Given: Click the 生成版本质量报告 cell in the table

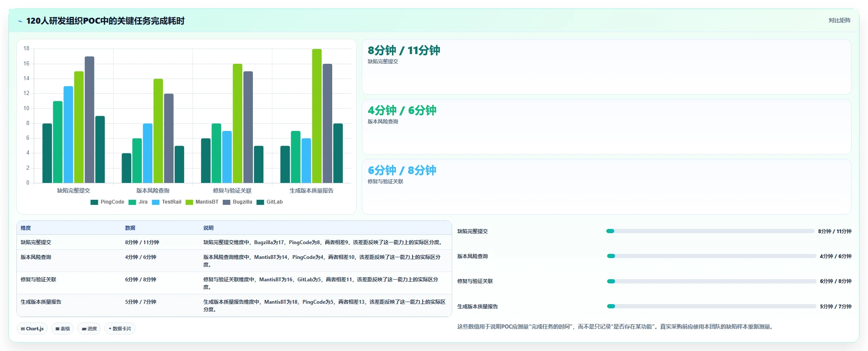Looking at the screenshot, I should (x=41, y=302).
